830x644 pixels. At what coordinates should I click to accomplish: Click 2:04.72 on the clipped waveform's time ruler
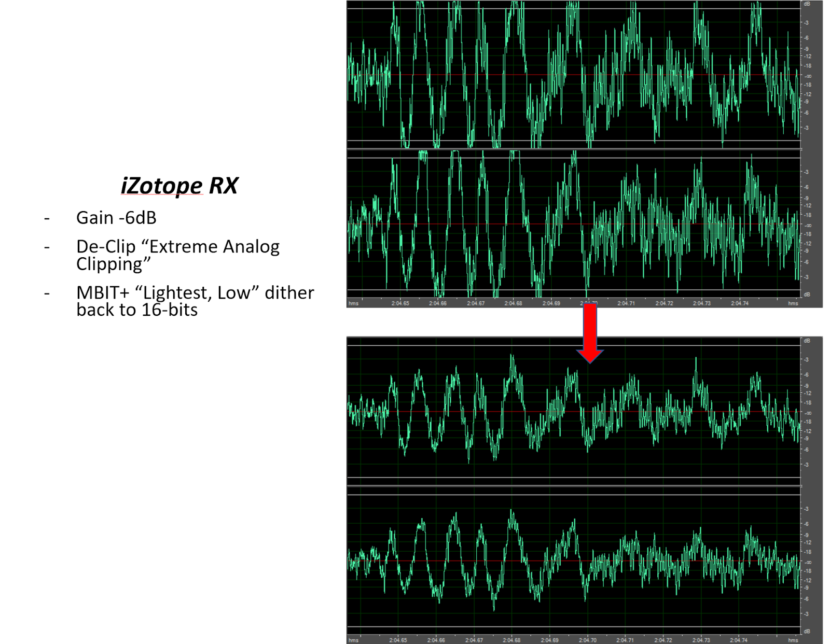pos(664,303)
